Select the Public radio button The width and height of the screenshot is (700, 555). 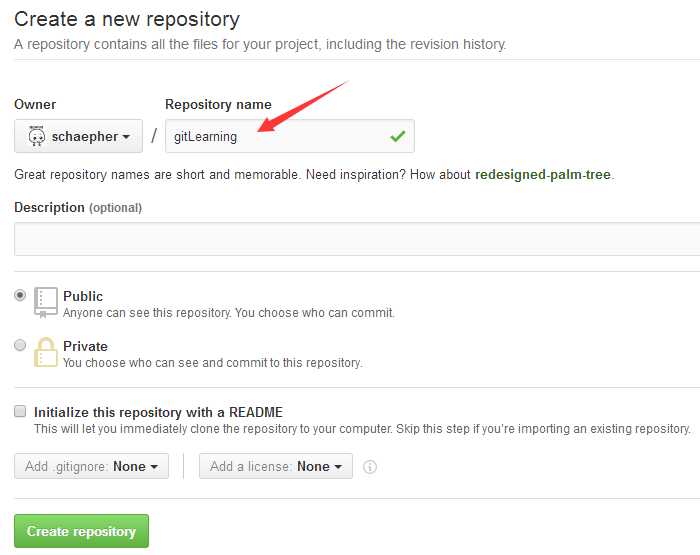pyautogui.click(x=20, y=295)
